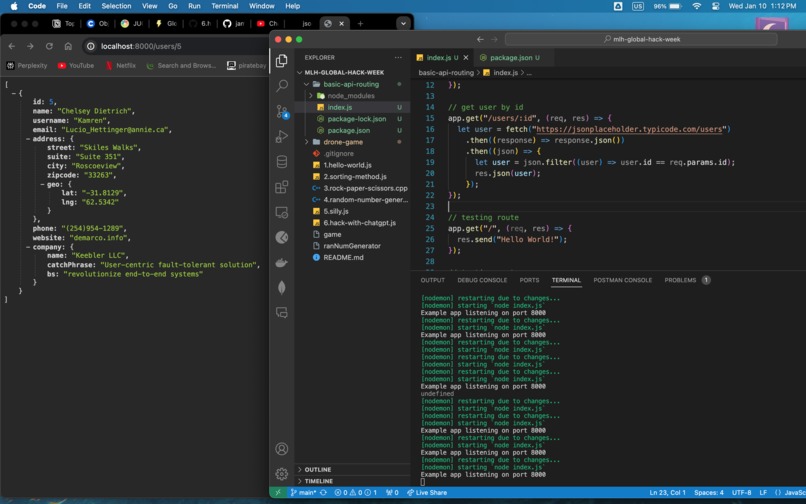Click the VS Code command center search field
The width and height of the screenshot is (806, 504).
[641, 39]
